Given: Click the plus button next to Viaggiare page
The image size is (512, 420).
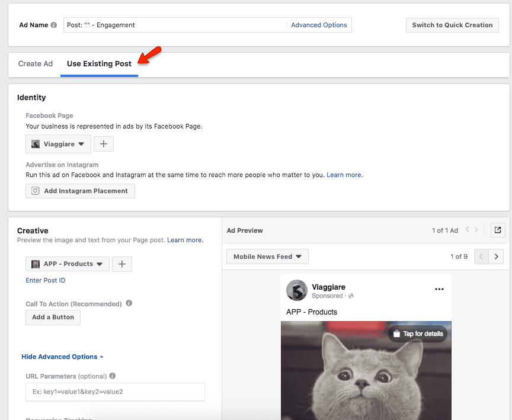Looking at the screenshot, I should [104, 144].
